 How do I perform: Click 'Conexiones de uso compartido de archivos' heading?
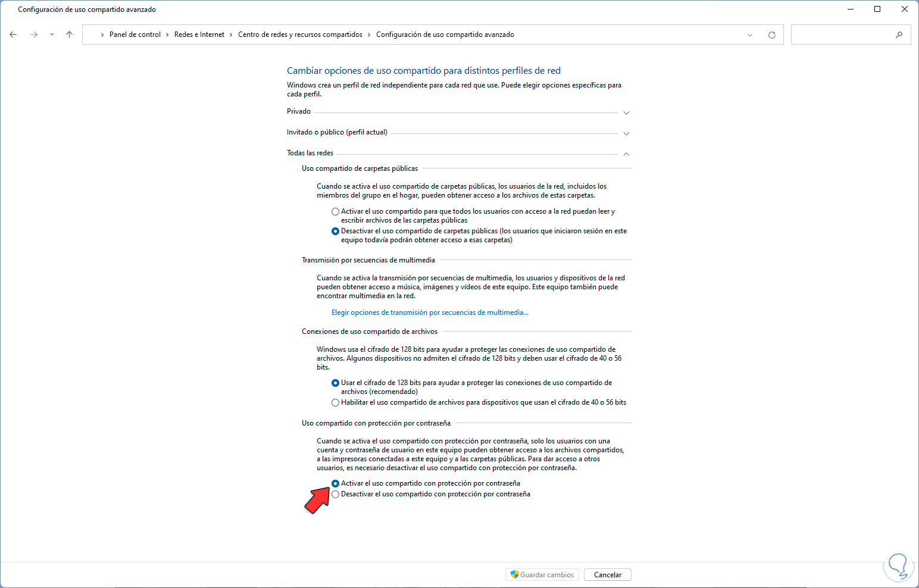click(370, 331)
